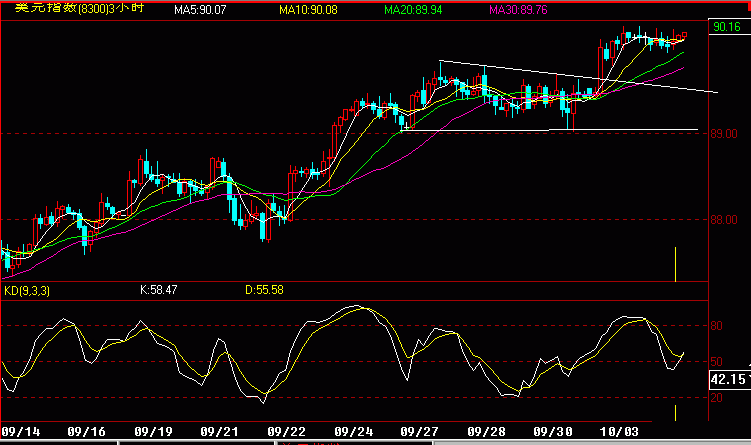Click the 09/19 date label
Viewport: 751px width, 445px height.
pos(153,432)
